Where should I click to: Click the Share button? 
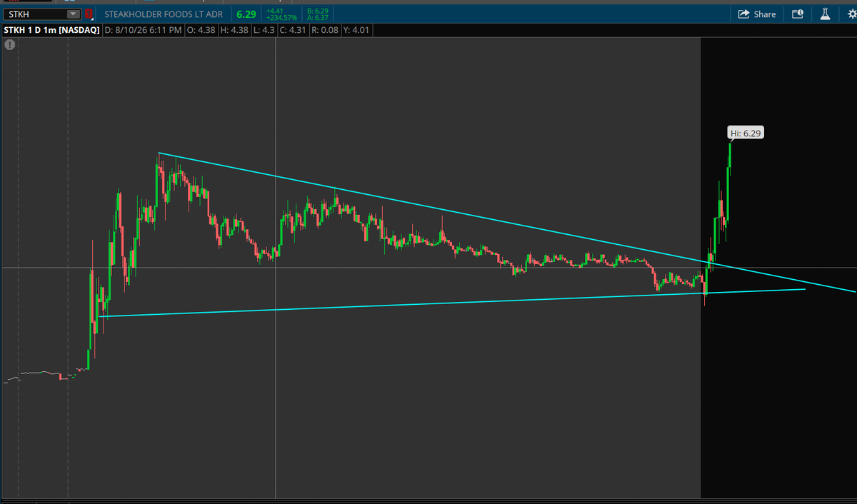(756, 14)
